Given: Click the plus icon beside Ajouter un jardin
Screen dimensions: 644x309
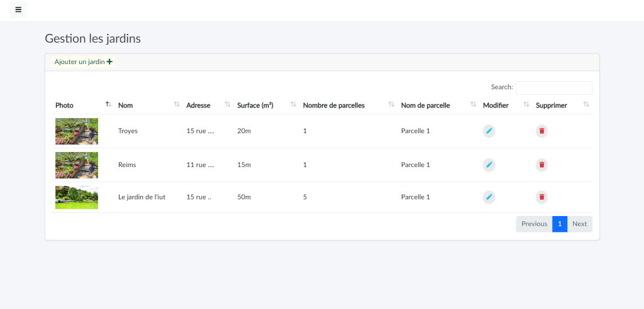Looking at the screenshot, I should pos(109,62).
